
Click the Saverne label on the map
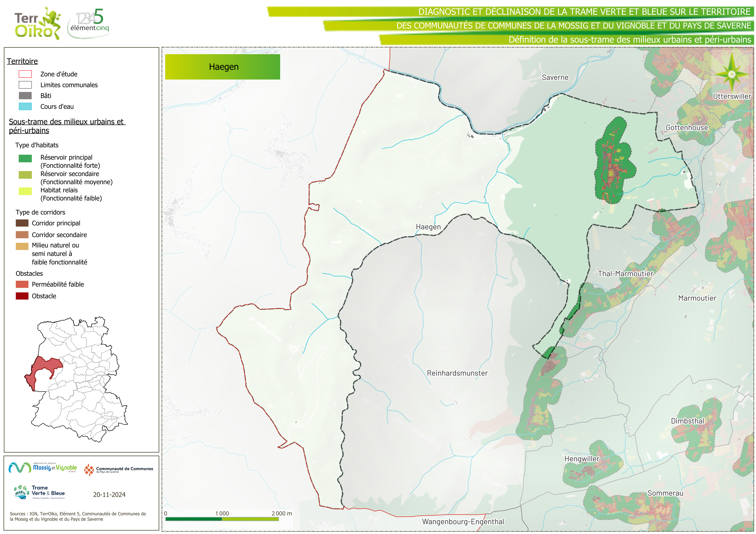coord(555,78)
